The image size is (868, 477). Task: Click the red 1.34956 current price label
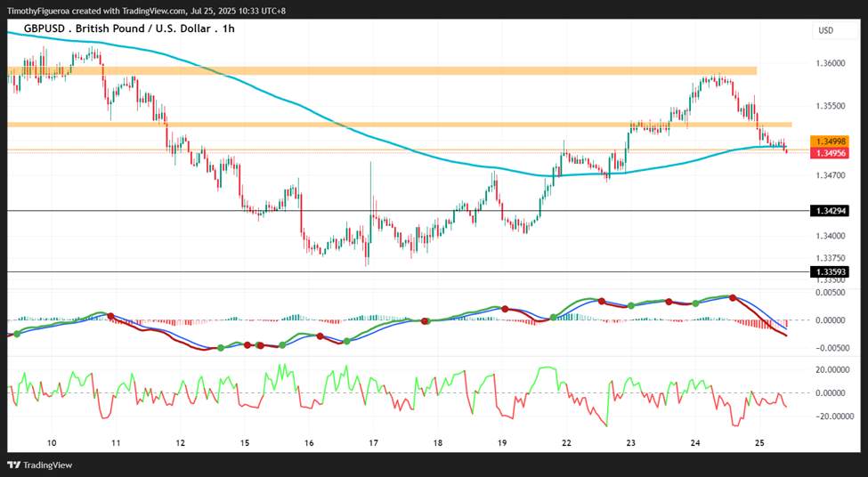click(831, 153)
